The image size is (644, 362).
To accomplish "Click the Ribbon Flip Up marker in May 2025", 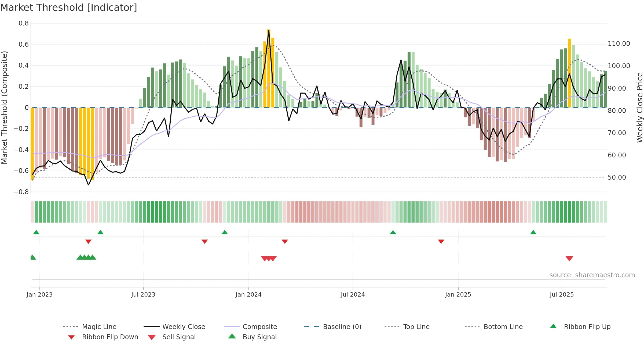I will (x=533, y=232).
